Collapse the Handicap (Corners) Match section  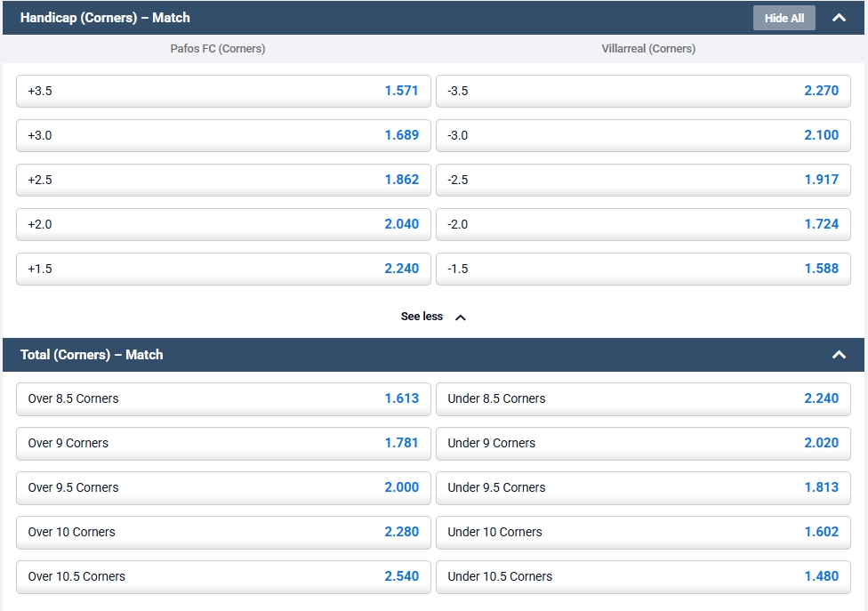(x=839, y=18)
